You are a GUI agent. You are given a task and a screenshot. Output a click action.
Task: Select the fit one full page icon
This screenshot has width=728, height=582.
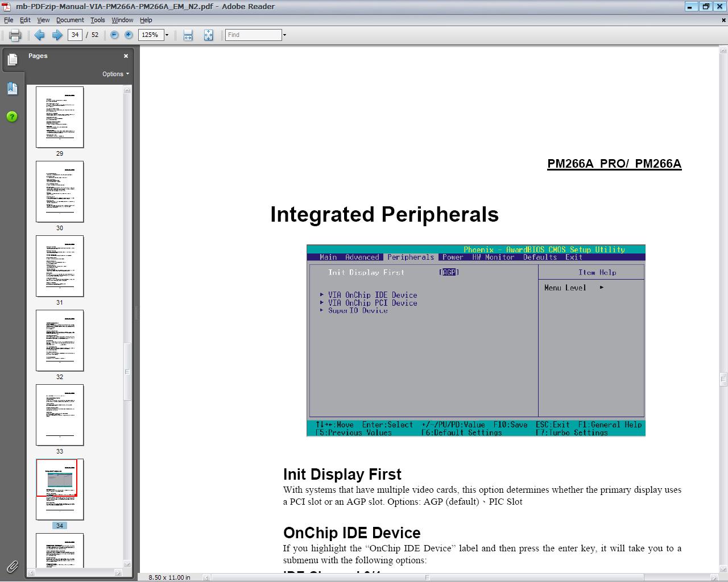(208, 35)
